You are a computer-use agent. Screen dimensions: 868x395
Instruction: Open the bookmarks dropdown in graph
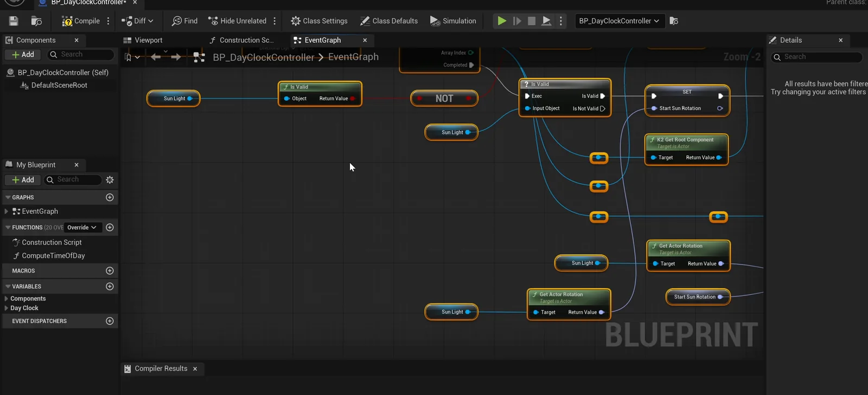click(132, 57)
